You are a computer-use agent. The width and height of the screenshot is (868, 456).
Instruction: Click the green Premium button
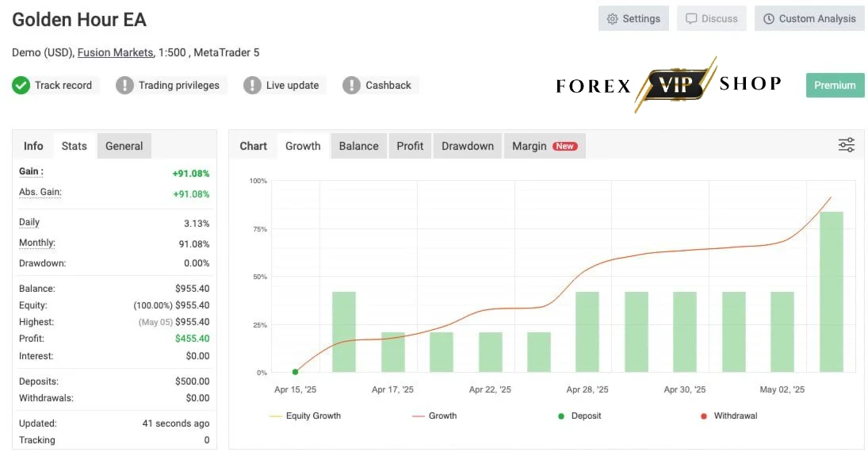tap(835, 86)
